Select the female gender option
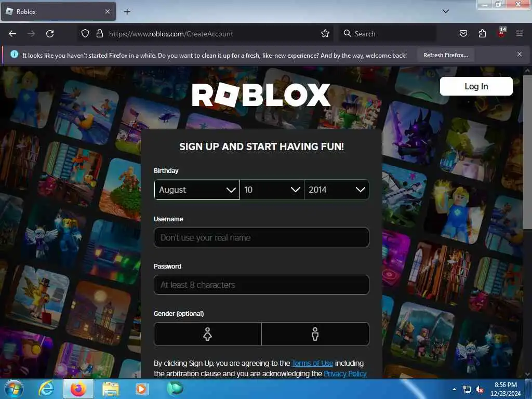Image resolution: width=532 pixels, height=399 pixels. pyautogui.click(x=208, y=334)
